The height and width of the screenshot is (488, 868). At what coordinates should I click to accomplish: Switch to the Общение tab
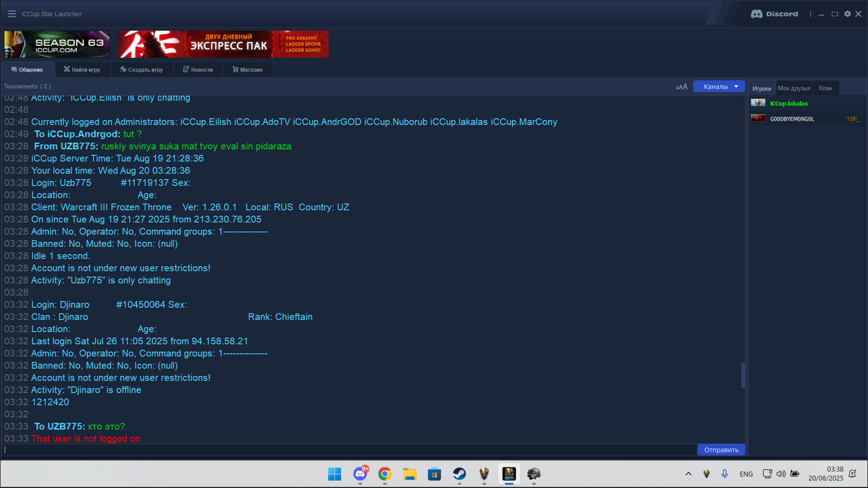(x=28, y=70)
